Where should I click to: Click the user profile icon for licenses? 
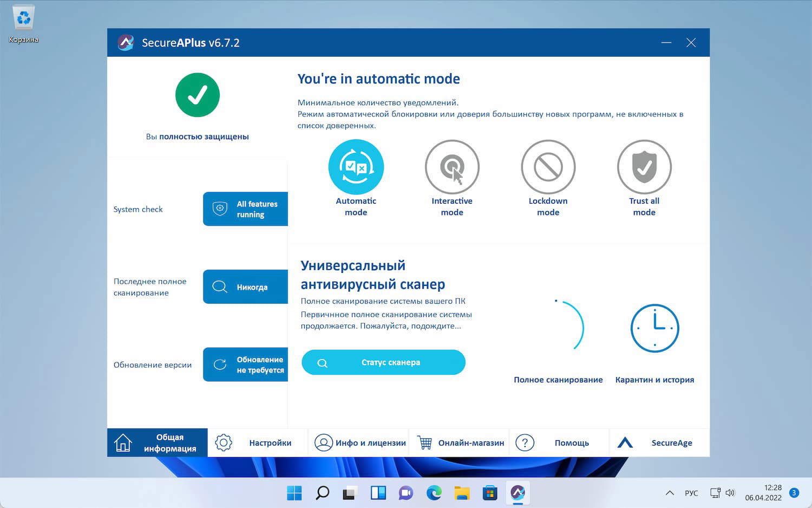pos(324,442)
